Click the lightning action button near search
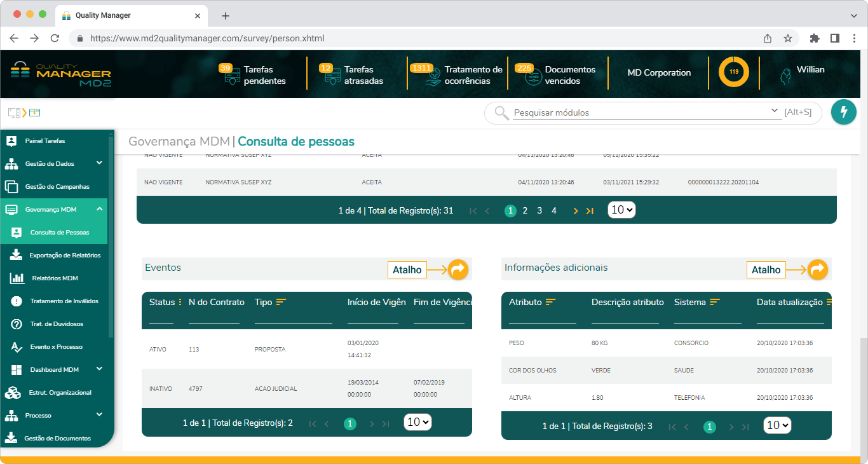The image size is (868, 464). coord(844,112)
